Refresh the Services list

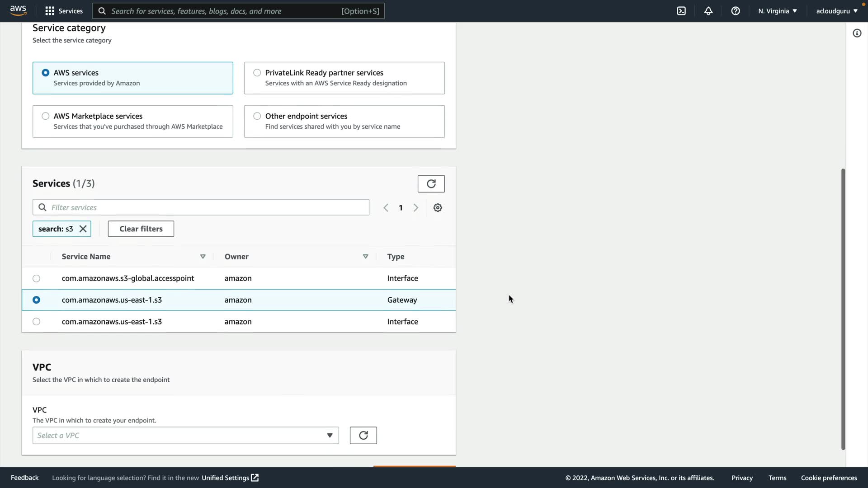point(431,183)
